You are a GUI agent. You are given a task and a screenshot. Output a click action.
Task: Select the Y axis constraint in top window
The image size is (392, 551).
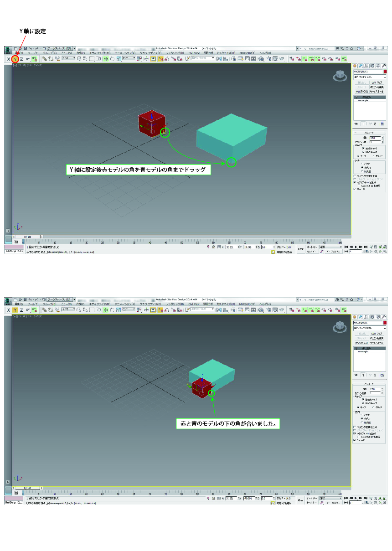pyautogui.click(x=15, y=59)
